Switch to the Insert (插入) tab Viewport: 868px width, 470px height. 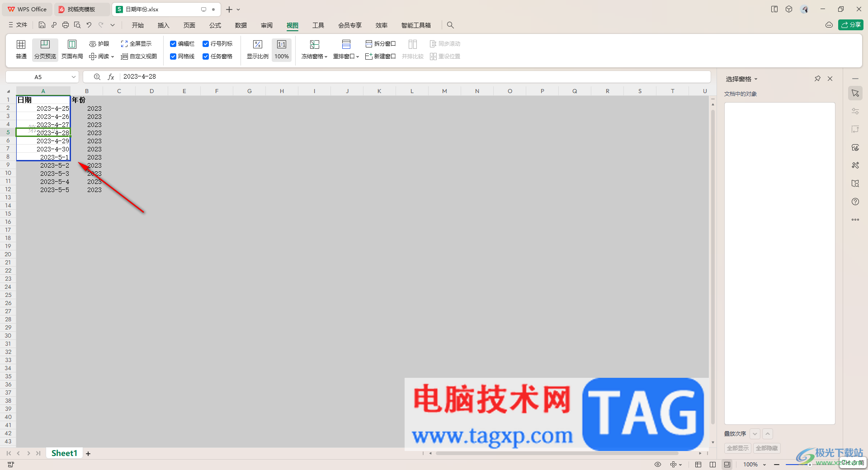tap(163, 25)
